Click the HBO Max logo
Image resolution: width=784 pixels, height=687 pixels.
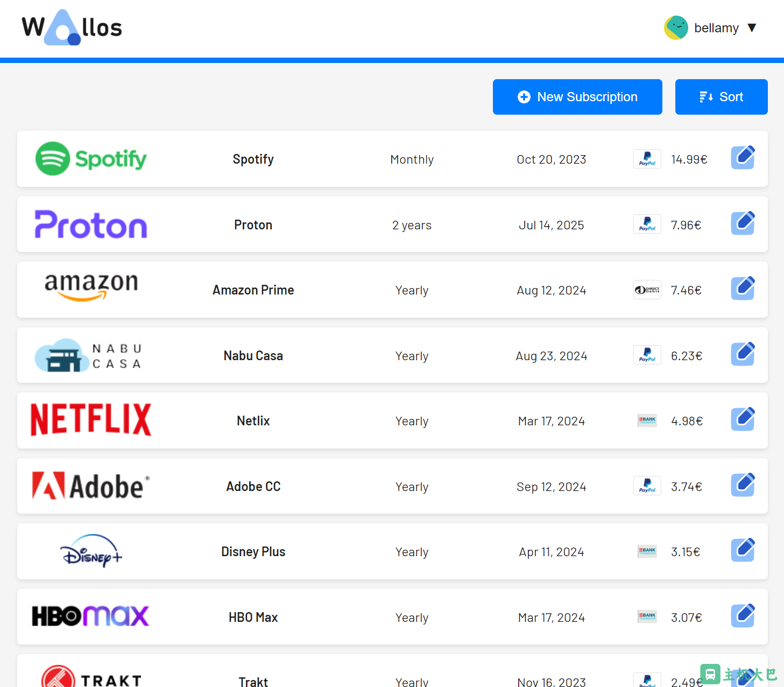pos(90,616)
